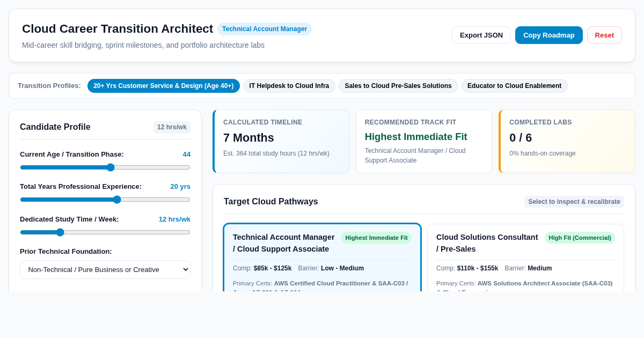The image size is (644, 338).
Task: Click the Target Cloud Pathways heading
Action: (271, 202)
